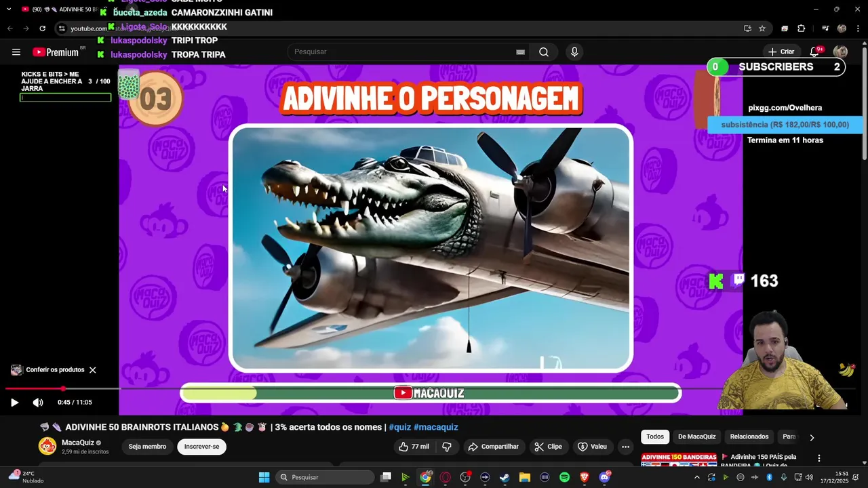Viewport: 868px width, 488px height.
Task: Send a Valeu super thanks
Action: [x=592, y=447]
